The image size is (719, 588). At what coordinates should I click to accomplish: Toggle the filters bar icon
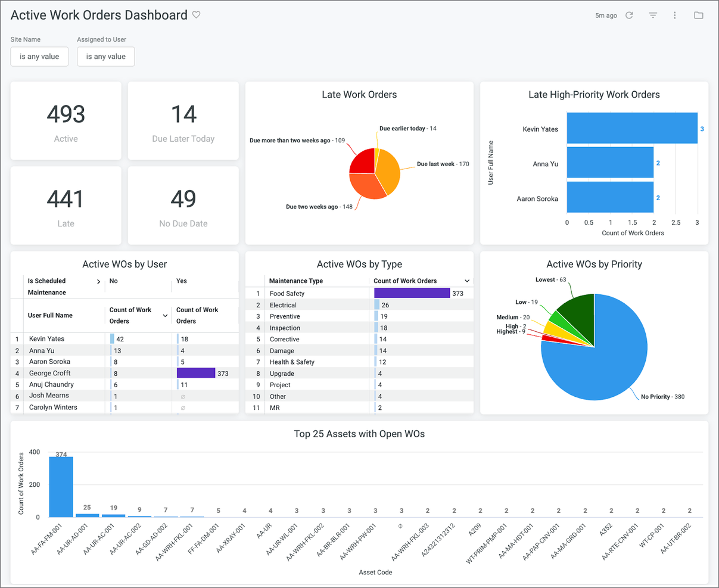tap(653, 15)
